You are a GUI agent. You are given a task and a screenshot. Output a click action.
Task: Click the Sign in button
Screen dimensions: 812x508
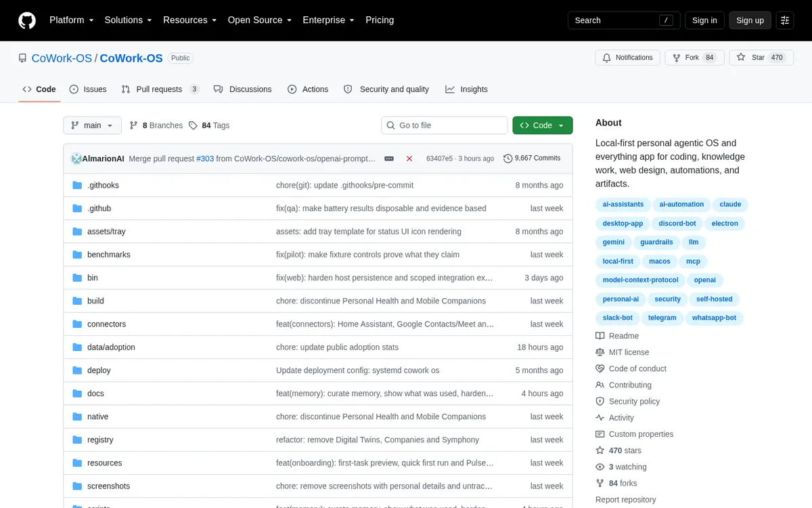[704, 20]
